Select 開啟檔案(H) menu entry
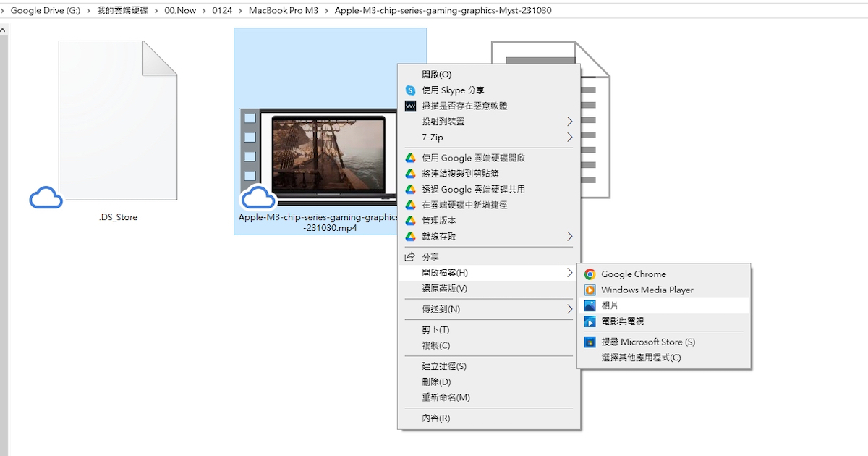This screenshot has width=868, height=456. 489,273
